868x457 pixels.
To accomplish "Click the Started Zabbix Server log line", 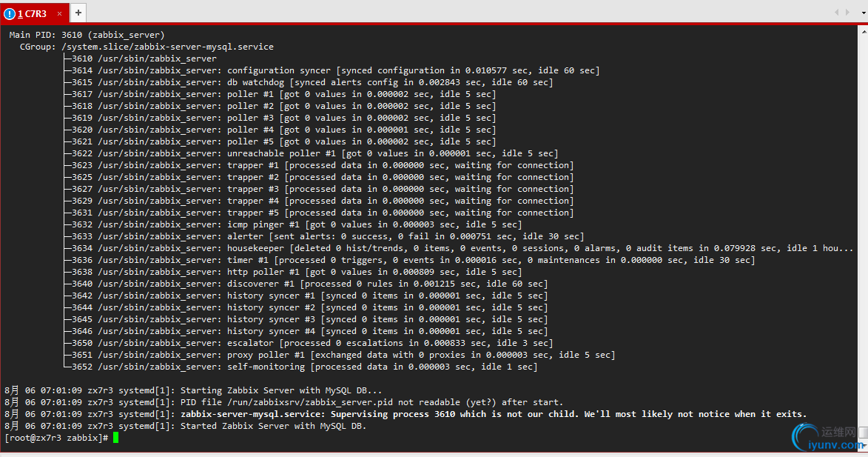I will click(186, 426).
